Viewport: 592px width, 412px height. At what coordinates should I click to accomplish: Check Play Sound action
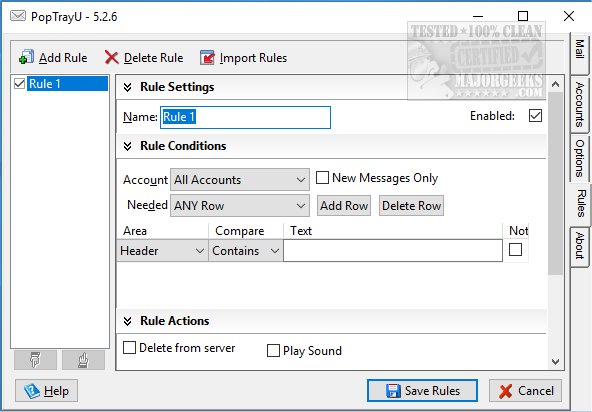(273, 350)
